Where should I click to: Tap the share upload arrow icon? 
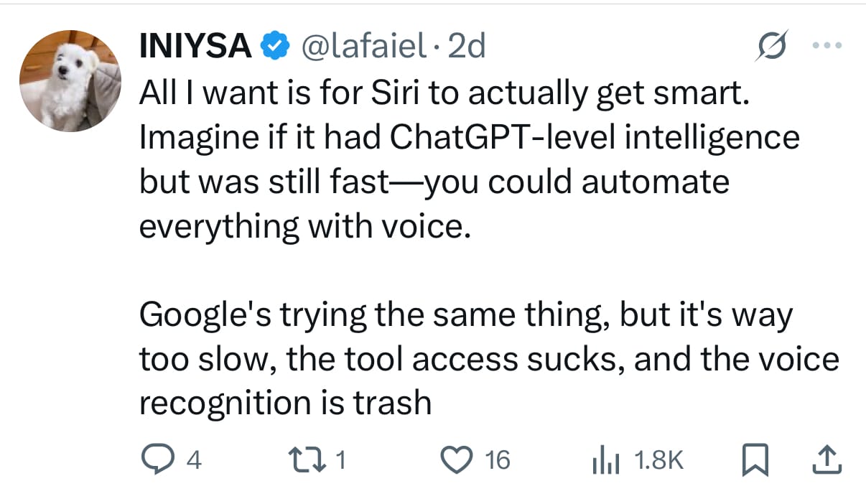pos(826,459)
